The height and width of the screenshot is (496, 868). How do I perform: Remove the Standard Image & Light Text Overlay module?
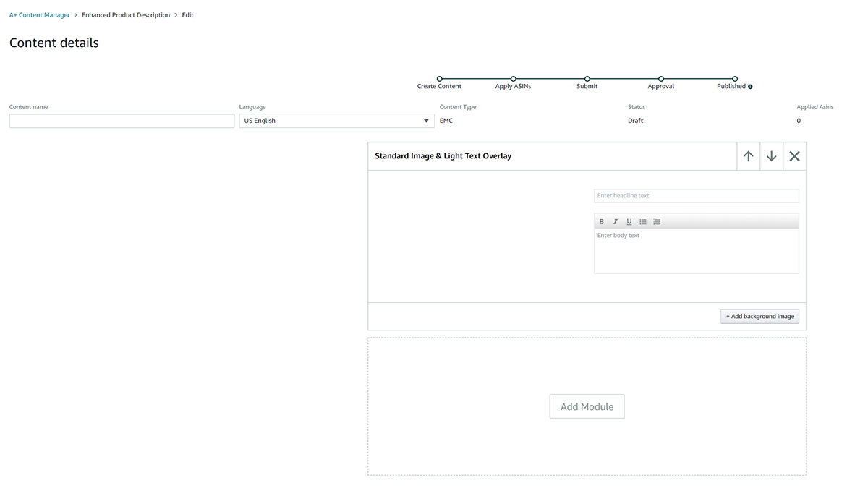click(794, 156)
